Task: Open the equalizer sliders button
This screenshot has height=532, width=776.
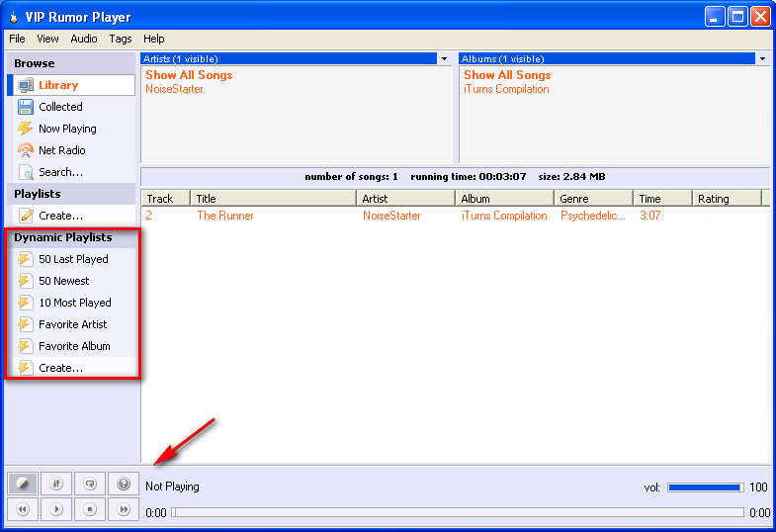Action: (x=56, y=484)
